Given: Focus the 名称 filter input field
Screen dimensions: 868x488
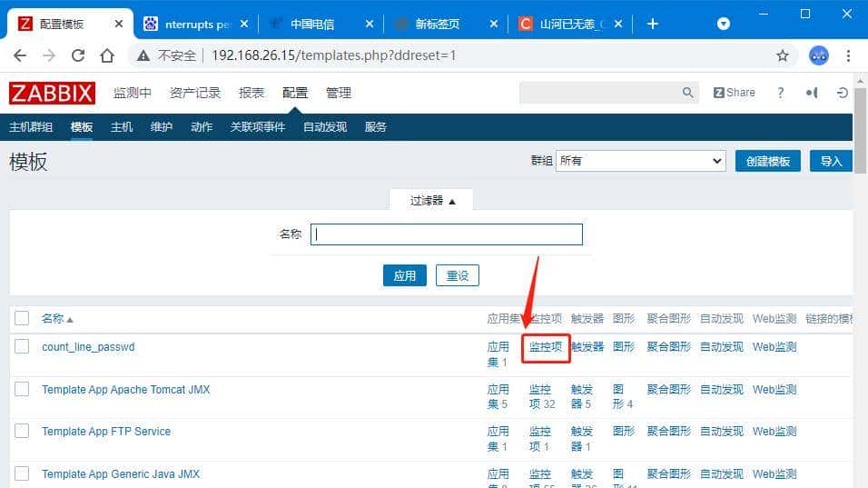Looking at the screenshot, I should click(446, 234).
